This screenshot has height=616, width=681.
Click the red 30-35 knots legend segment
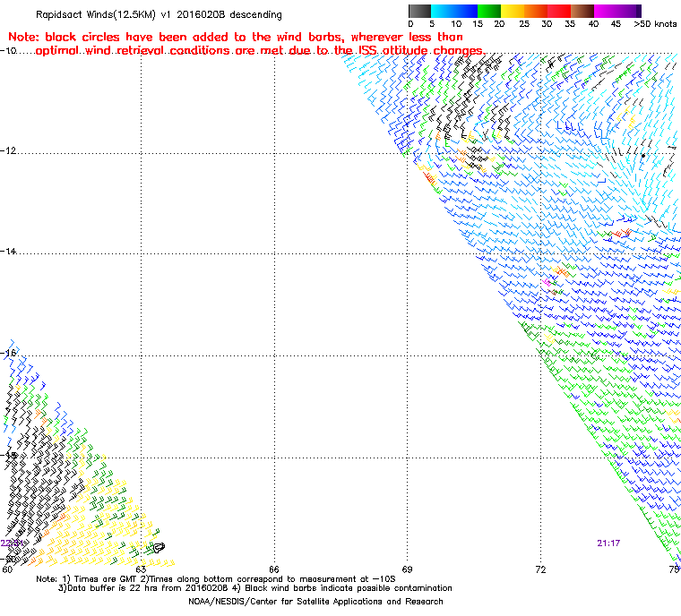[559, 11]
